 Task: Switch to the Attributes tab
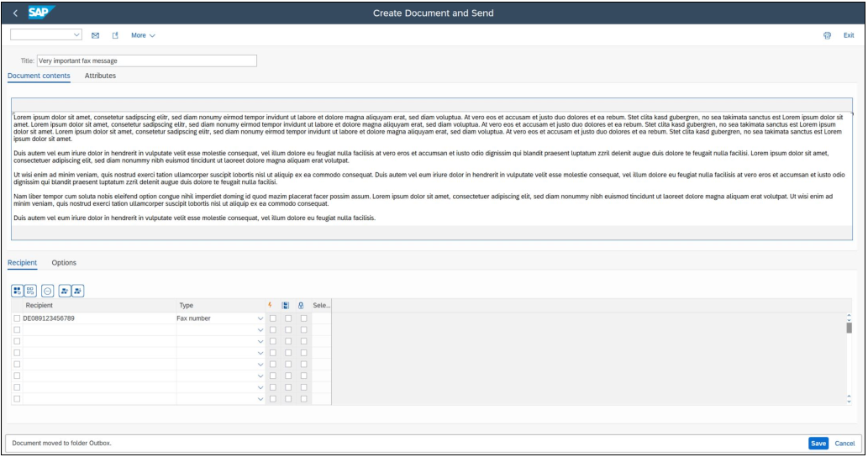coord(100,76)
